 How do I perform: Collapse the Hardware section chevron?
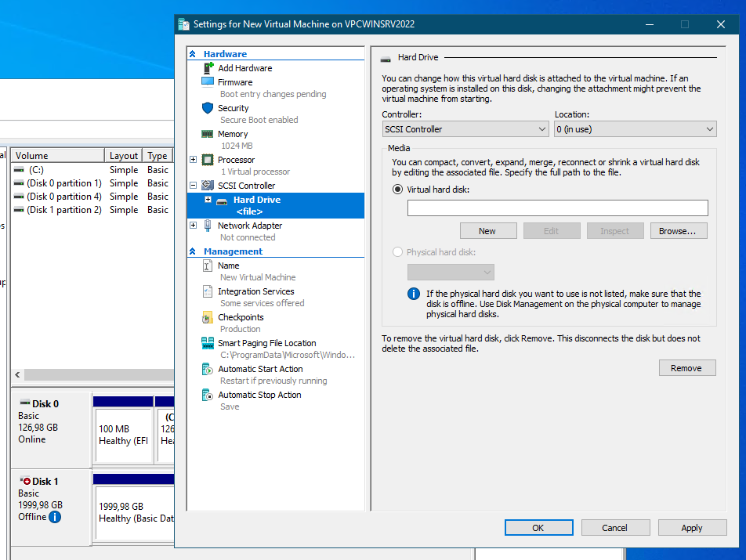[193, 54]
